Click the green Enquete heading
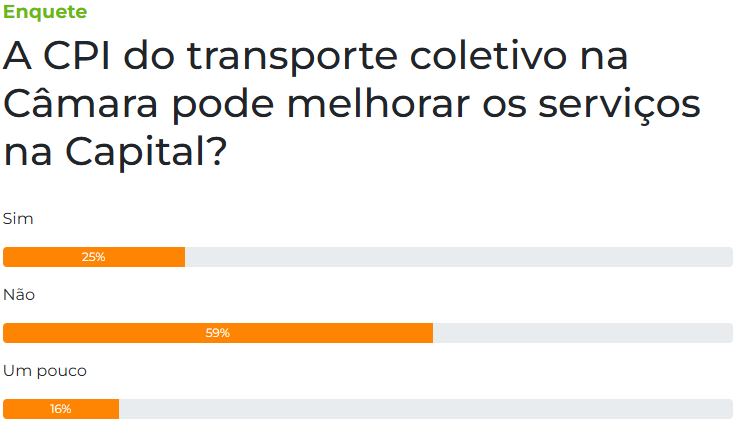742x423 pixels. (x=45, y=12)
